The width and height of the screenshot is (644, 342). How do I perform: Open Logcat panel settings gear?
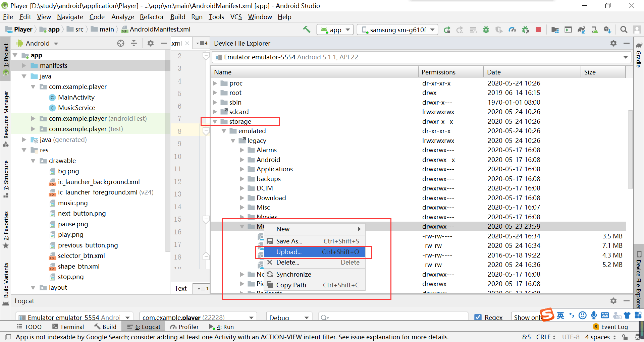613,301
